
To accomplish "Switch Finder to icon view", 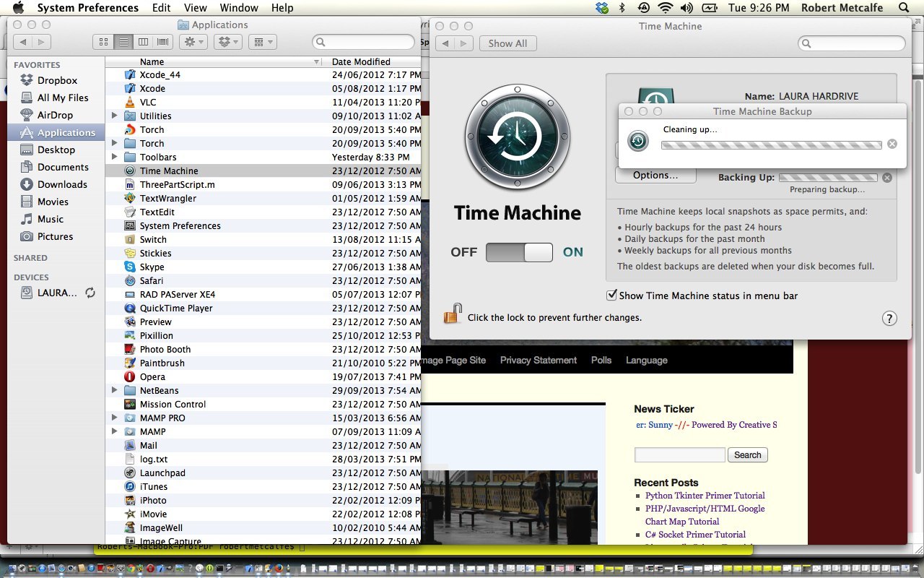I will coord(103,43).
